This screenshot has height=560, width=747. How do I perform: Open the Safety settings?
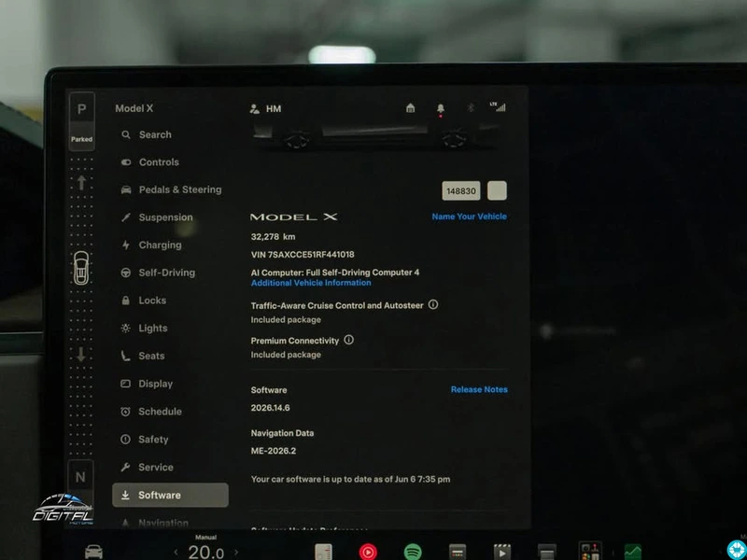(145, 440)
